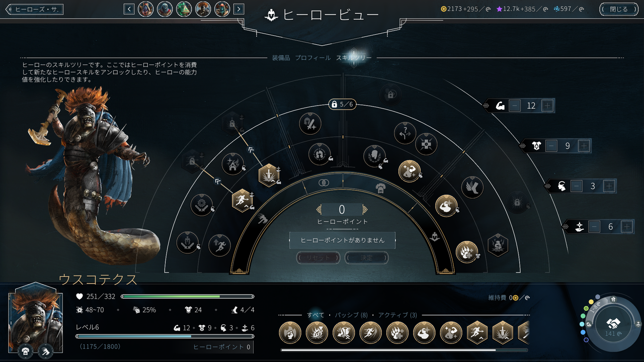Viewport: 644px width, 362px height.
Task: Select the house with sparkle skill node
Action: (x=232, y=163)
